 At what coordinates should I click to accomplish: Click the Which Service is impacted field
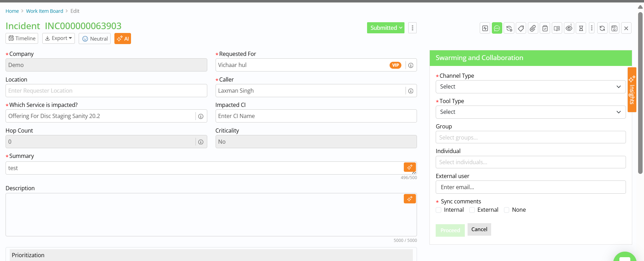[x=106, y=116]
